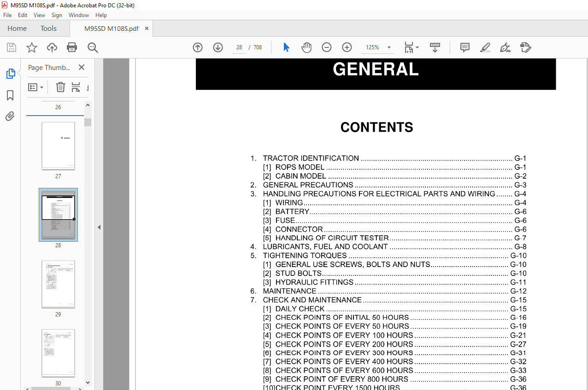Viewport: 588px width, 390px height.
Task: Open the Sign menu
Action: [57, 15]
